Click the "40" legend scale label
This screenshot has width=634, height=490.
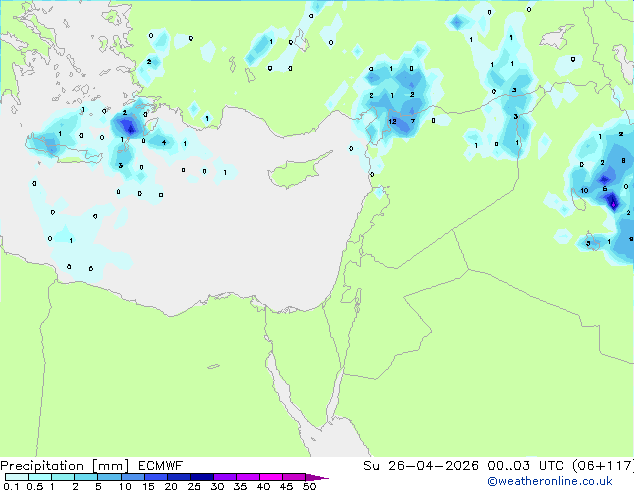tap(263, 486)
